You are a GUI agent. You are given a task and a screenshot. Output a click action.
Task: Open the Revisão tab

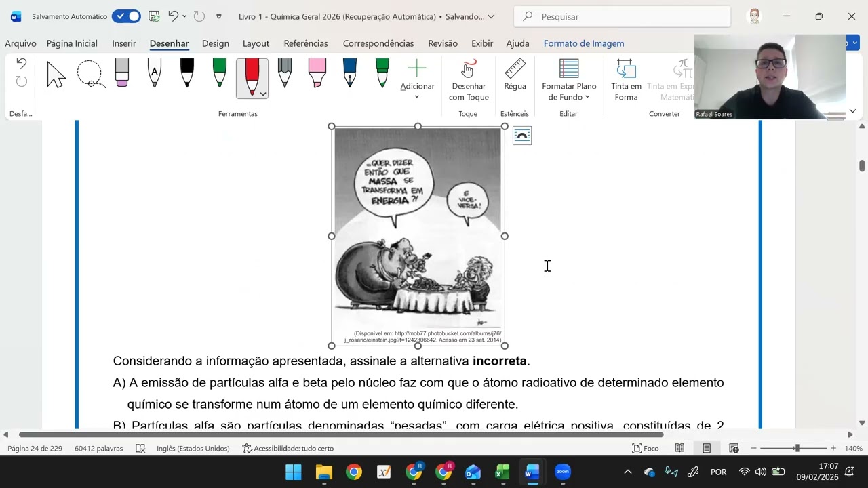click(x=443, y=43)
